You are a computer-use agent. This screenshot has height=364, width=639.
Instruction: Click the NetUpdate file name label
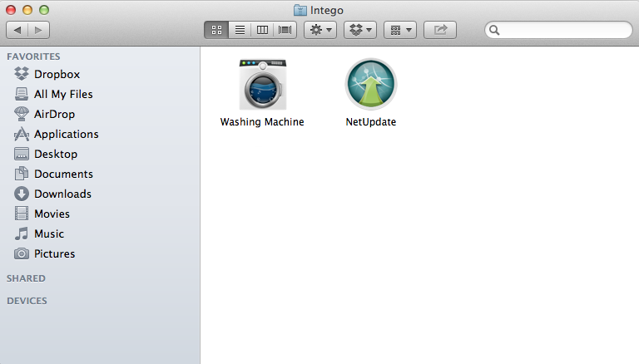pyautogui.click(x=371, y=121)
